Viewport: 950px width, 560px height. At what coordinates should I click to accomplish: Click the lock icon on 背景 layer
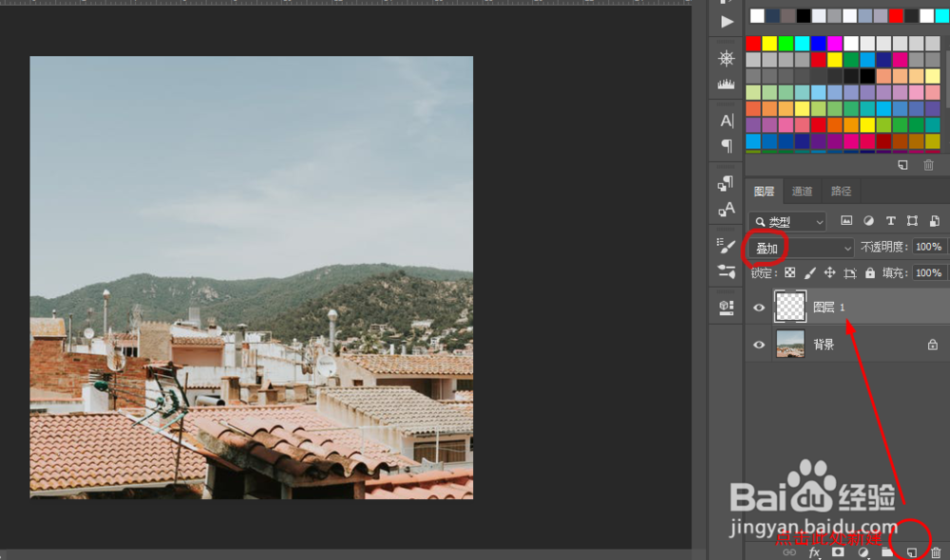[x=933, y=345]
